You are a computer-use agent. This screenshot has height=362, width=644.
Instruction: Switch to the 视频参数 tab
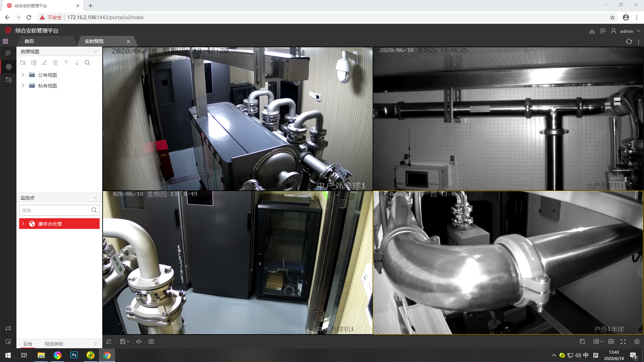pyautogui.click(x=54, y=344)
